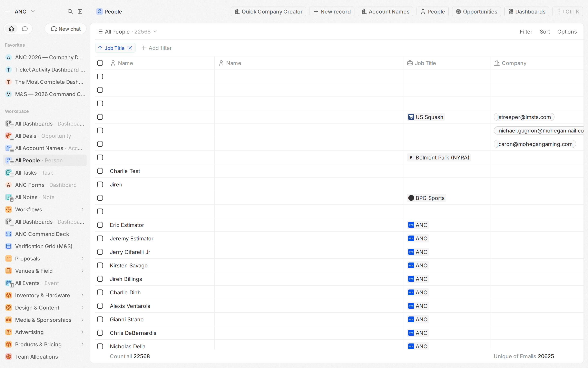Check the Jireh row checkbox

click(x=100, y=184)
